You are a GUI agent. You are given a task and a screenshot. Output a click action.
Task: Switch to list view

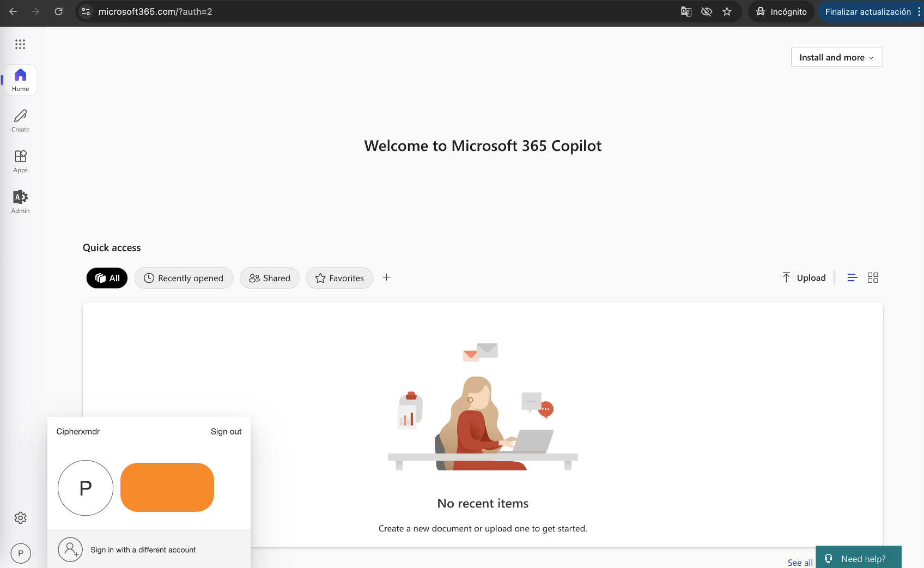[x=853, y=278]
